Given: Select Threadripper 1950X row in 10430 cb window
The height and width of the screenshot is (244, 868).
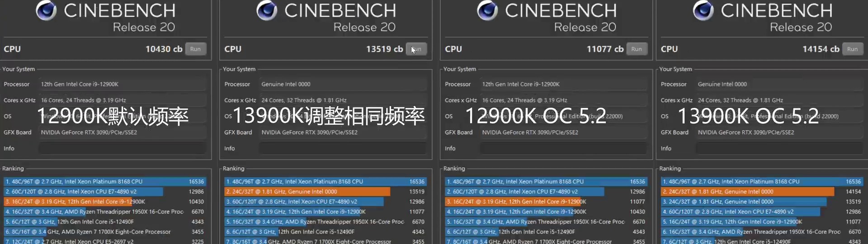Looking at the screenshot, I should (x=105, y=211).
